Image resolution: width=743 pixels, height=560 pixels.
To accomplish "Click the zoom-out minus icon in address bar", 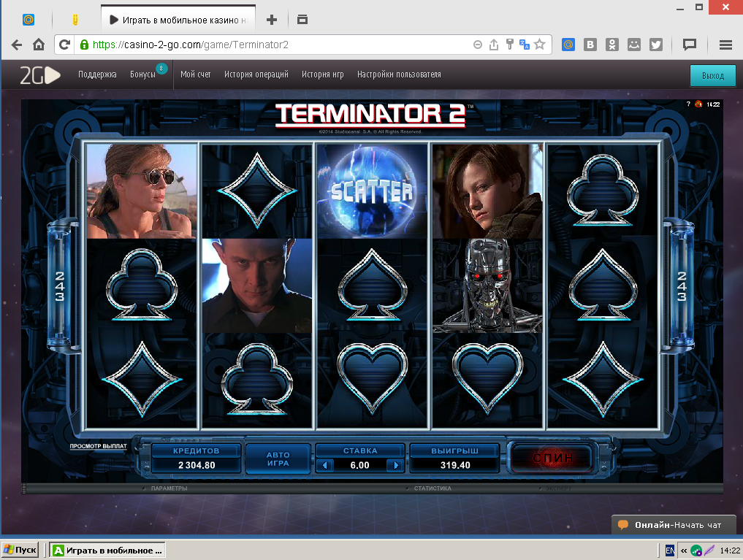I will [x=478, y=45].
